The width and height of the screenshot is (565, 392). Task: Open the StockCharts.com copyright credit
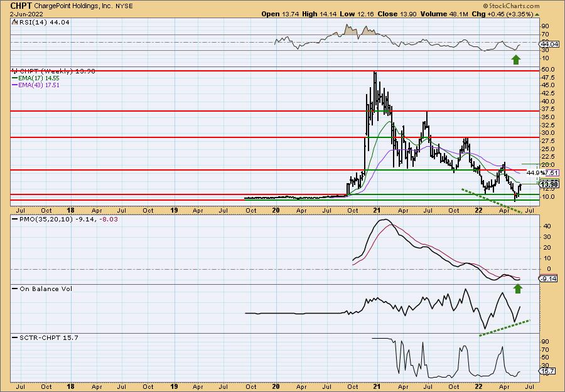point(511,6)
